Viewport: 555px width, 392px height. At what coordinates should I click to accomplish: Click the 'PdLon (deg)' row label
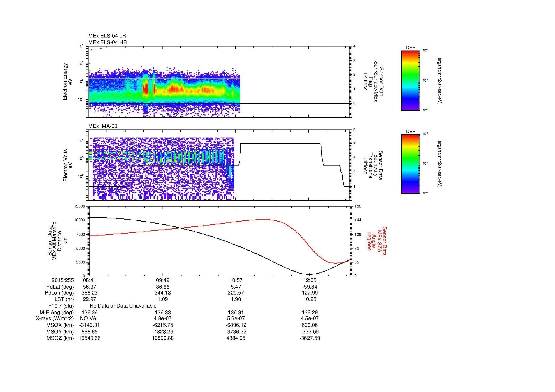tap(59, 293)
